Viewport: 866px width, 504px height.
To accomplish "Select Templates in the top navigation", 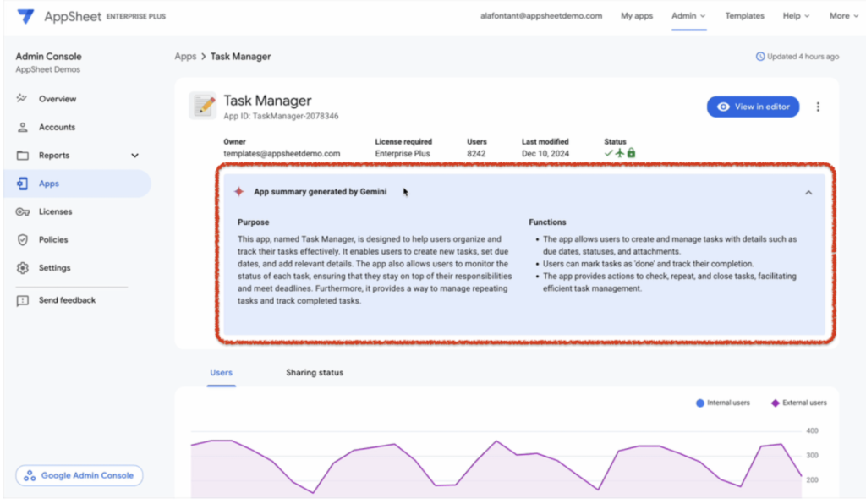I will pyautogui.click(x=744, y=15).
